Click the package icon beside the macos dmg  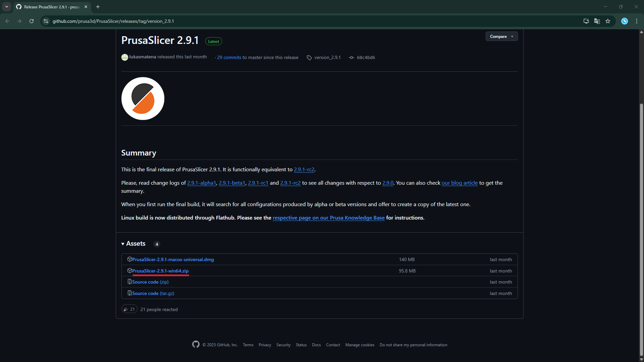point(129,259)
